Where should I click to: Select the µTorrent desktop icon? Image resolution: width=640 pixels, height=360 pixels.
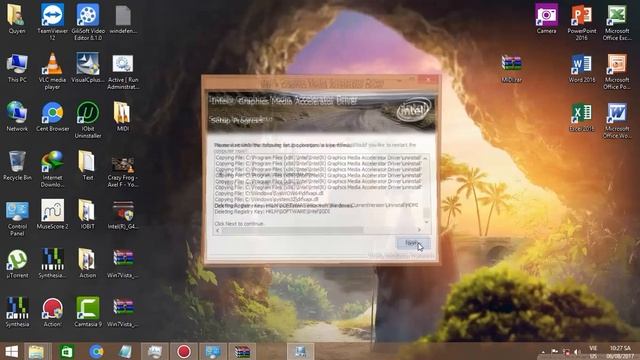[17, 264]
